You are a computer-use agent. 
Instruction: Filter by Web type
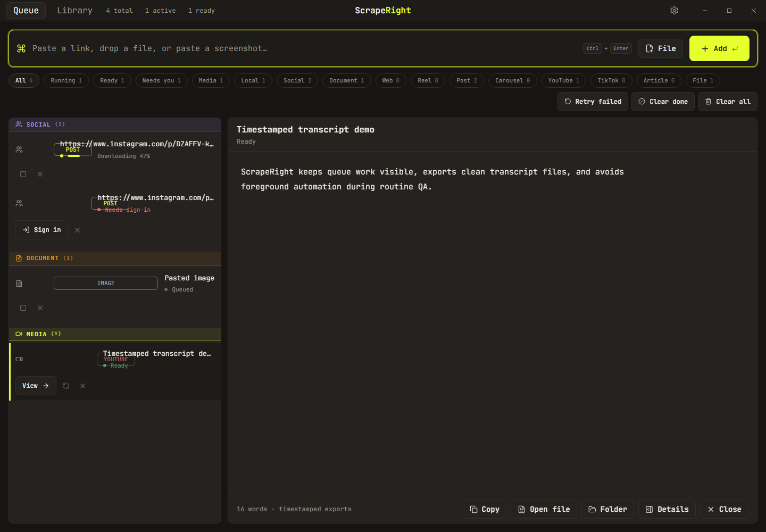click(391, 80)
